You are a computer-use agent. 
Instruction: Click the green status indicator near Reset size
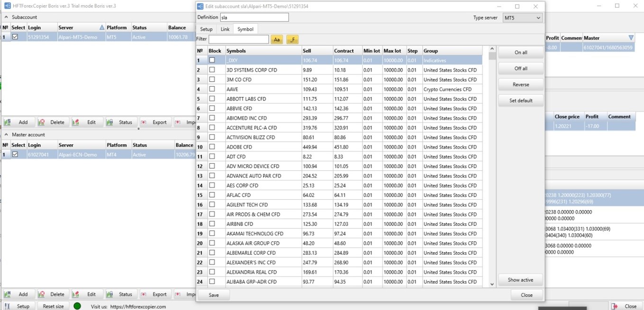pyautogui.click(x=77, y=306)
